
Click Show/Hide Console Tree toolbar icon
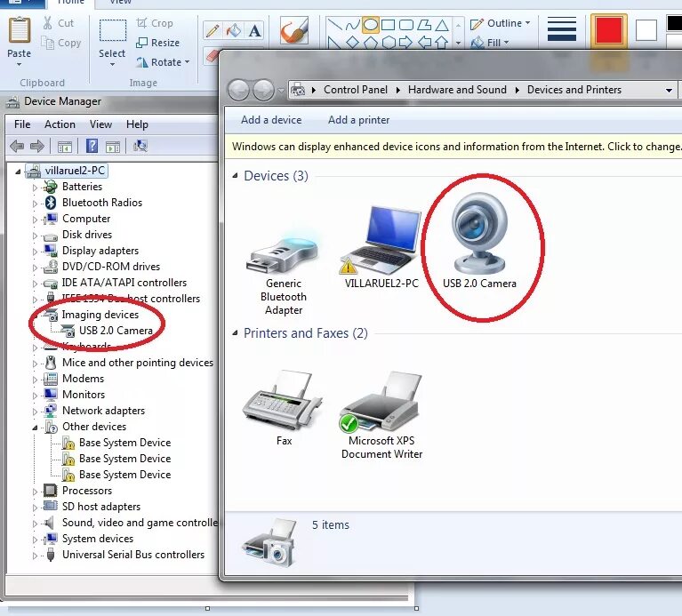[x=65, y=146]
